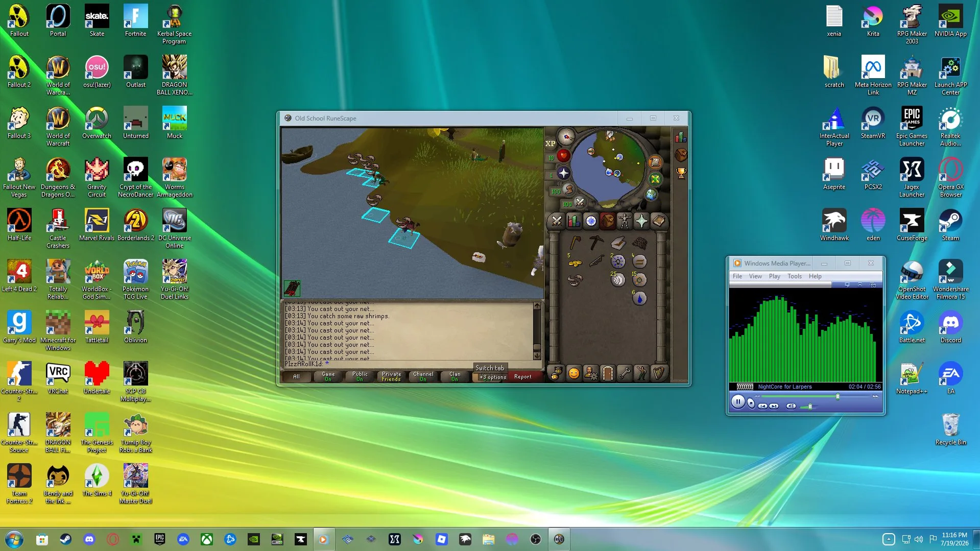Toggle Game chat filter tab
The height and width of the screenshot is (551, 980).
328,376
